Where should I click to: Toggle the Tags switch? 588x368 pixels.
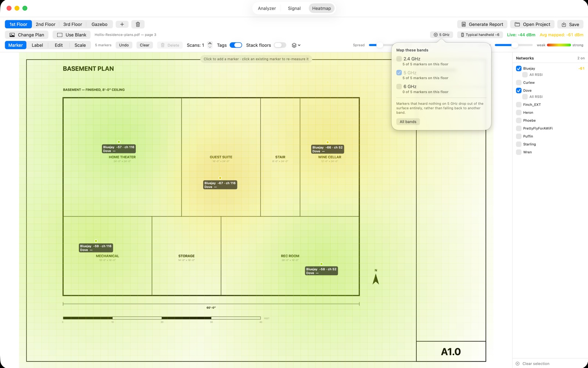(x=236, y=45)
